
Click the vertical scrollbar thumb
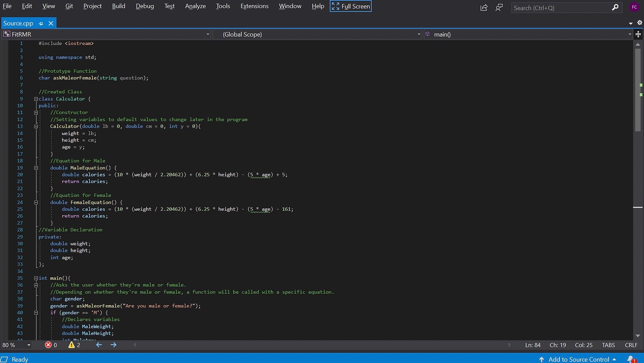click(638, 90)
